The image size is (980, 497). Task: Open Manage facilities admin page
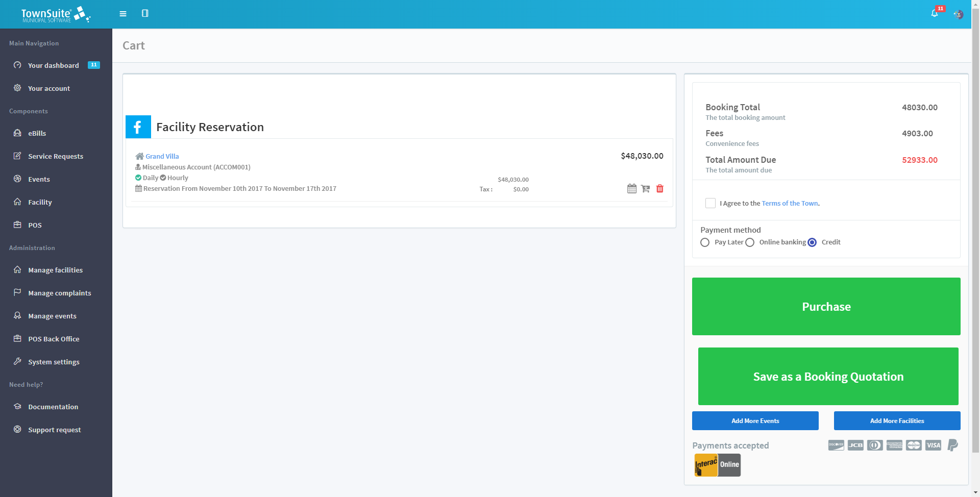(55, 270)
